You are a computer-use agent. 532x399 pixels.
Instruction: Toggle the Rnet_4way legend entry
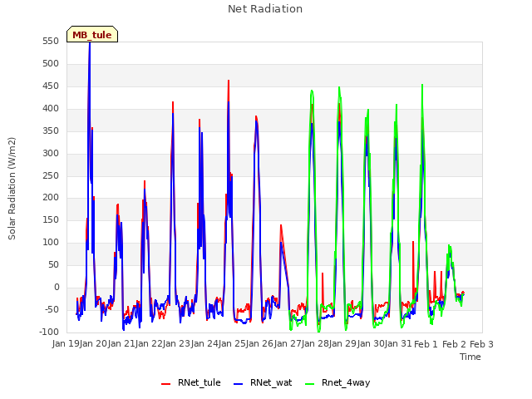(337, 382)
